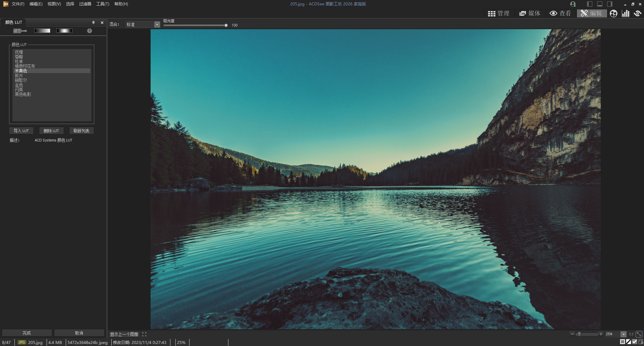Click the 完成 button
This screenshot has height=346, width=644.
click(26, 333)
